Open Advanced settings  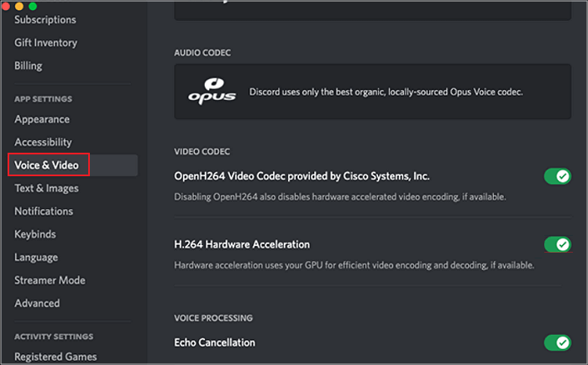[37, 303]
